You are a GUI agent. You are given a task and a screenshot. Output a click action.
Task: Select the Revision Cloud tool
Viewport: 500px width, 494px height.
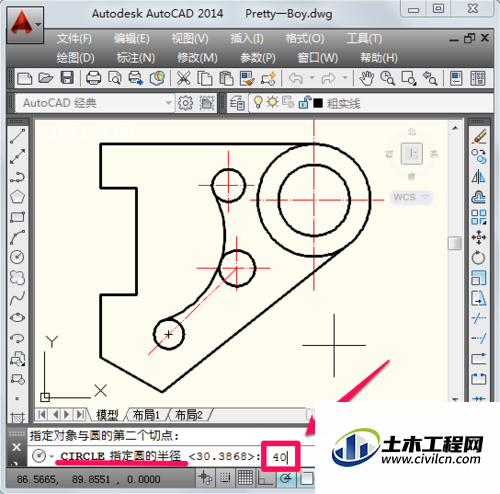click(x=17, y=277)
